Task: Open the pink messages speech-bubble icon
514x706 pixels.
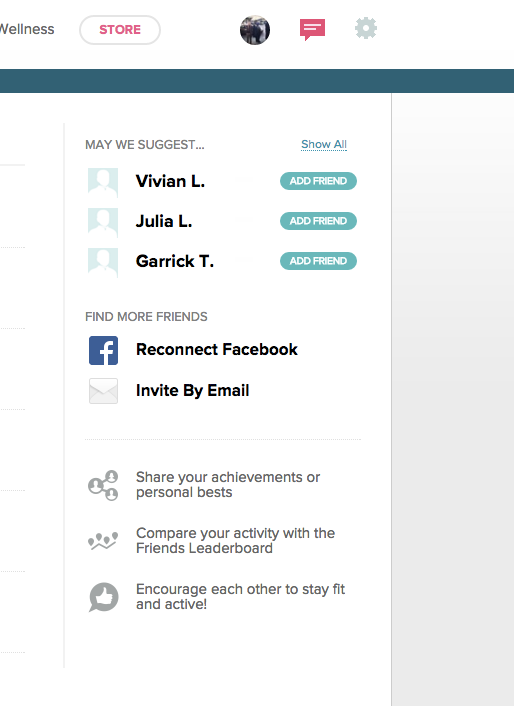Action: 312,30
